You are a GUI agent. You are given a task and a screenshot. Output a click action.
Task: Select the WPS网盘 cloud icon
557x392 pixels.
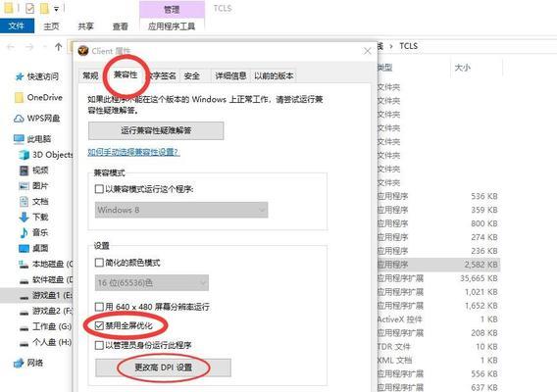[19, 119]
